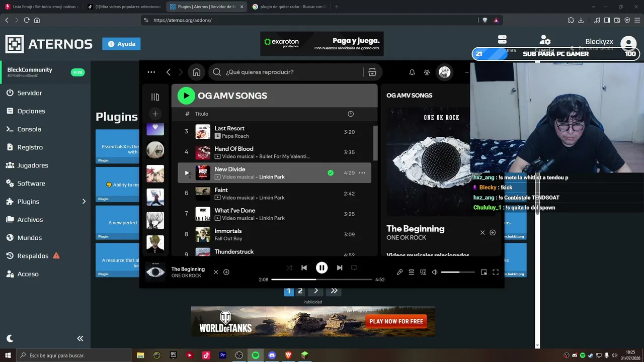Open the Spotify miniplayer
Screen dimensions: 644x362
484,272
